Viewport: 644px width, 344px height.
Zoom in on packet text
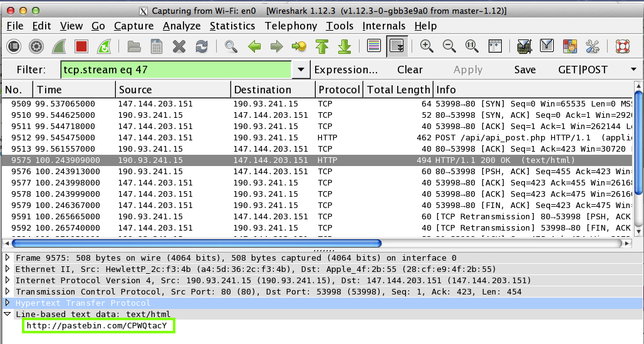coord(427,46)
